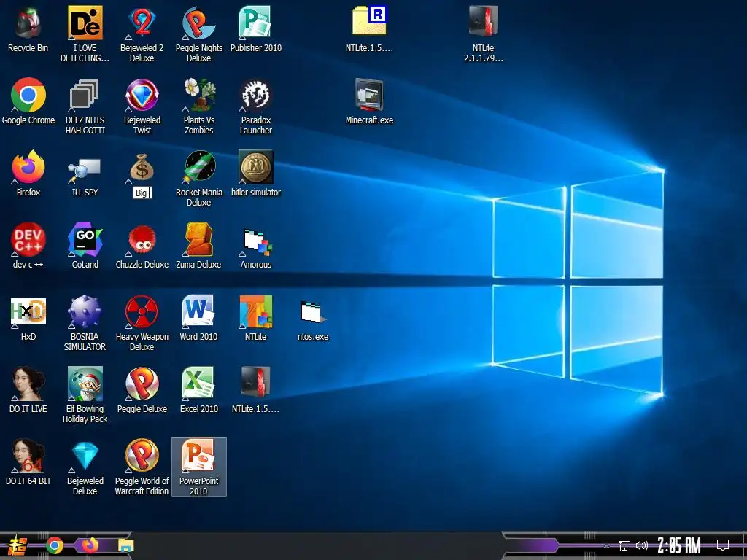Open File Explorer from taskbar
747x560 pixels.
coord(125,545)
